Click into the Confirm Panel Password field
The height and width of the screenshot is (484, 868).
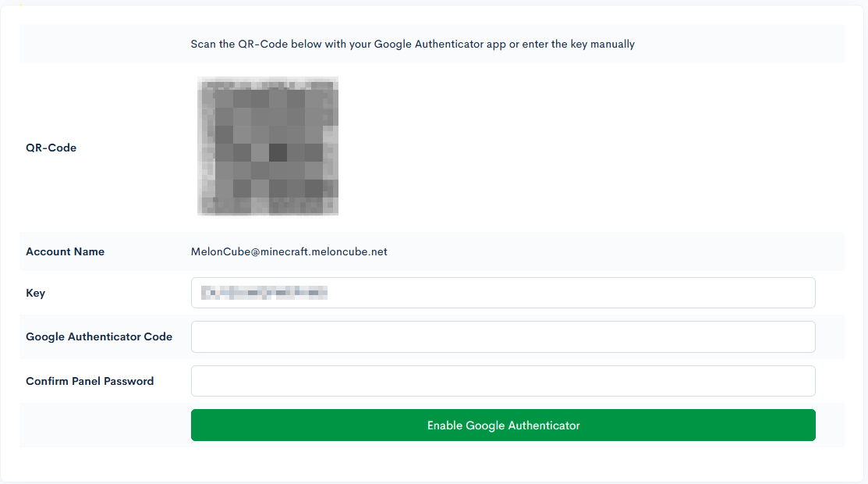click(503, 381)
